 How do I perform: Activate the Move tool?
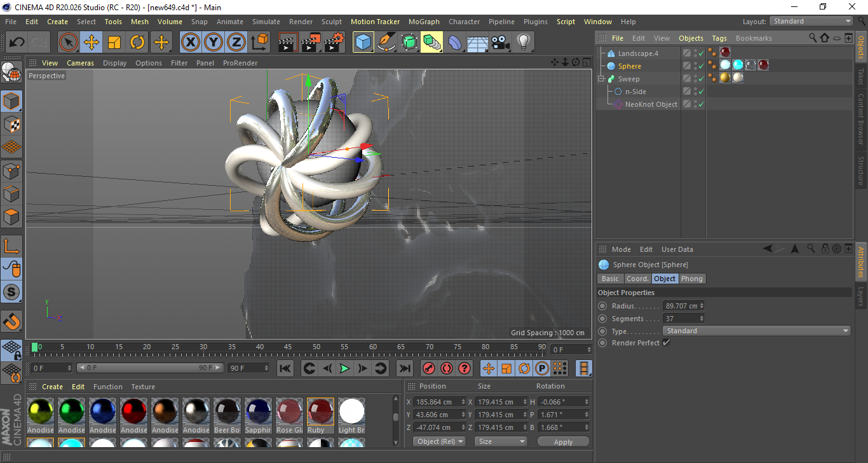tap(92, 43)
